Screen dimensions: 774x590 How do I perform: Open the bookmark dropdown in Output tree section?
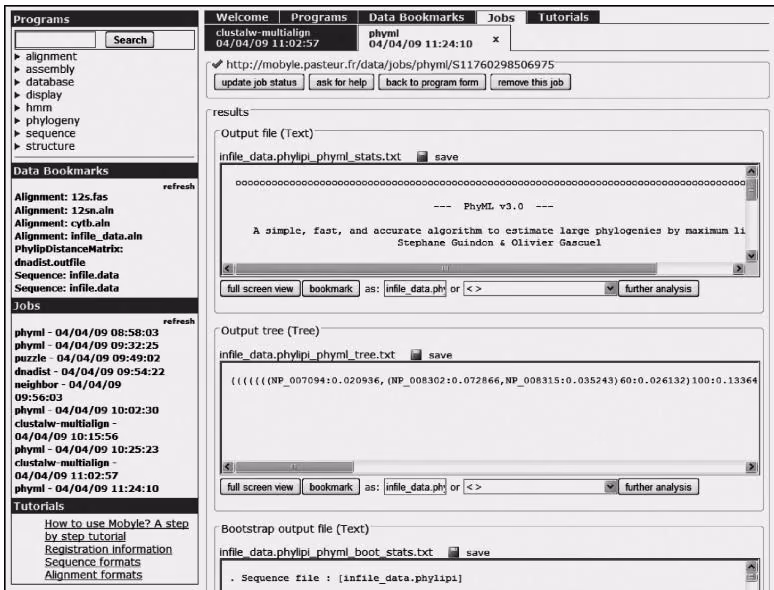[540, 487]
